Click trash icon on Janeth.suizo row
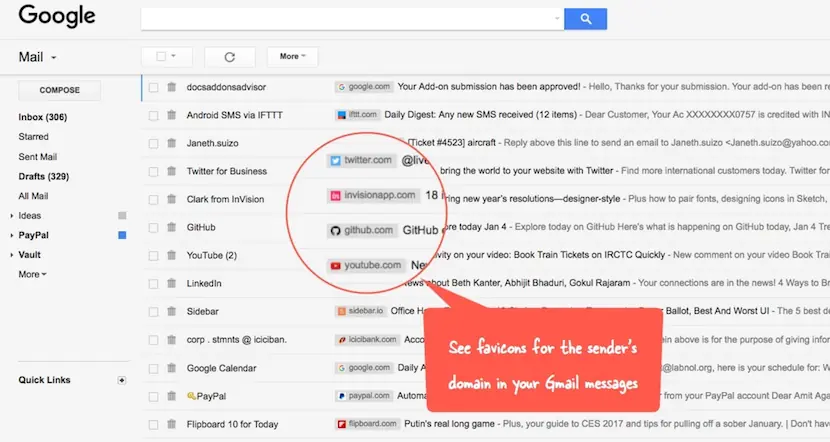 pos(172,143)
